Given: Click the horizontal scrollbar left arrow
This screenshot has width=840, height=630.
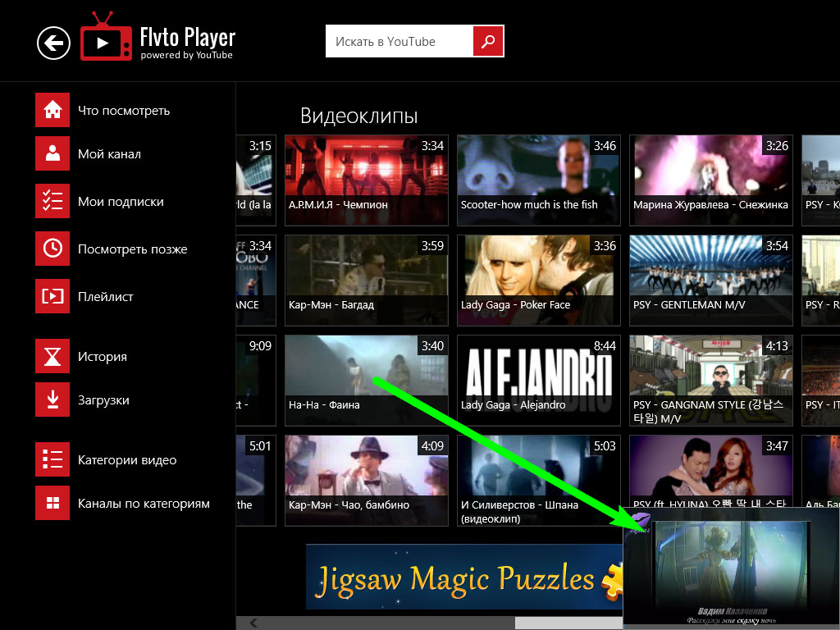Looking at the screenshot, I should 253,623.
